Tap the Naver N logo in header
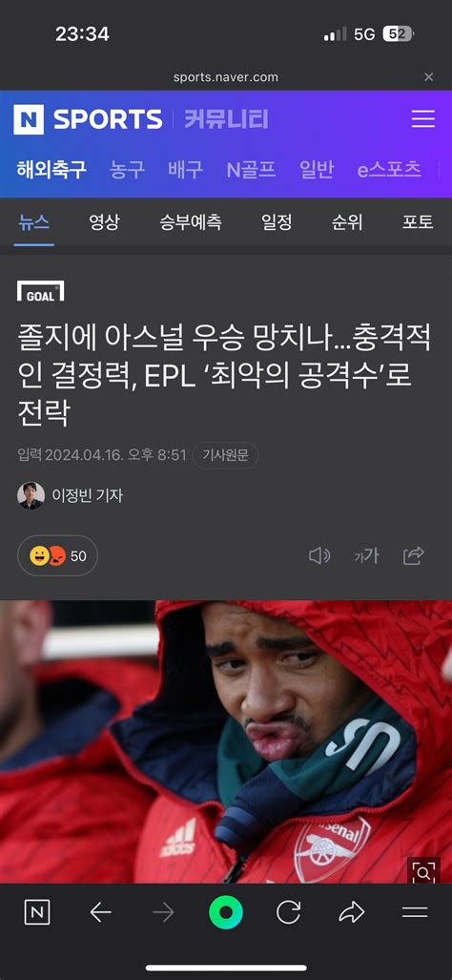The height and width of the screenshot is (980, 452). pyautogui.click(x=29, y=119)
